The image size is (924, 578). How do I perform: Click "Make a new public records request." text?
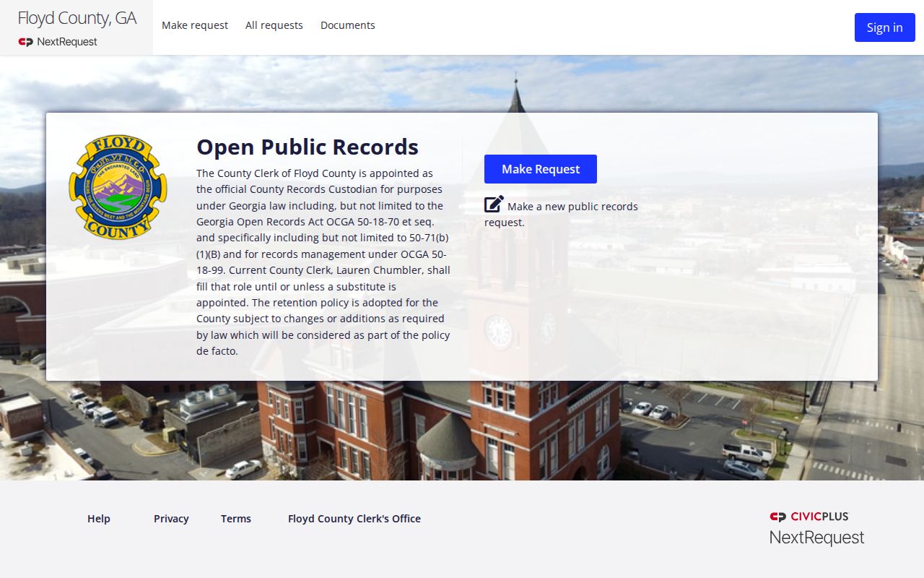(562, 214)
